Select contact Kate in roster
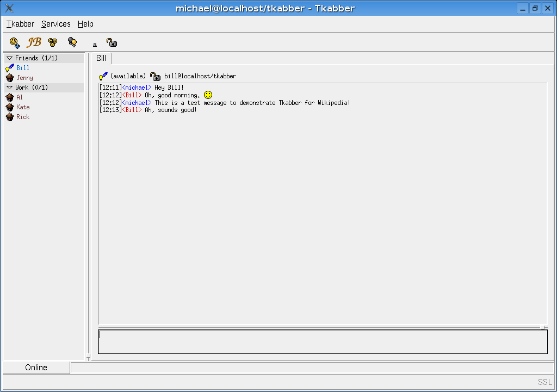 pos(23,107)
